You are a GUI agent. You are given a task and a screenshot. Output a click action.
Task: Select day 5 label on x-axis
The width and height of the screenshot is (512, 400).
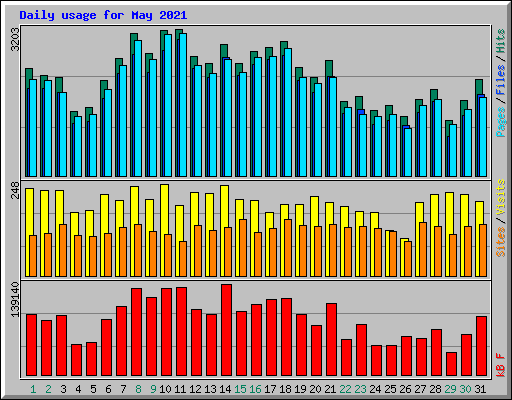pos(93,389)
